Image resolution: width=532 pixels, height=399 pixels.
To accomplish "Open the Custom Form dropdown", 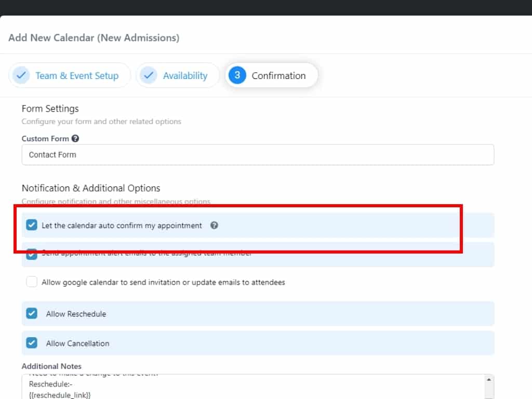I will [x=258, y=155].
